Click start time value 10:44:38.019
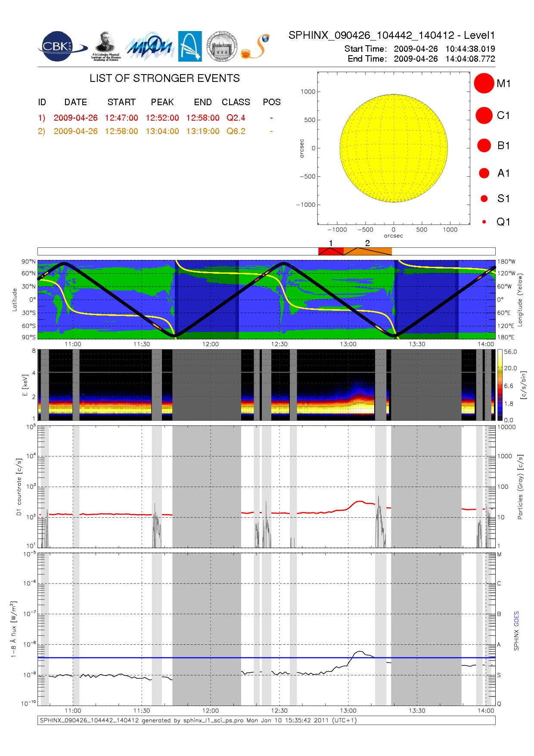534x756 pixels. pyautogui.click(x=470, y=49)
